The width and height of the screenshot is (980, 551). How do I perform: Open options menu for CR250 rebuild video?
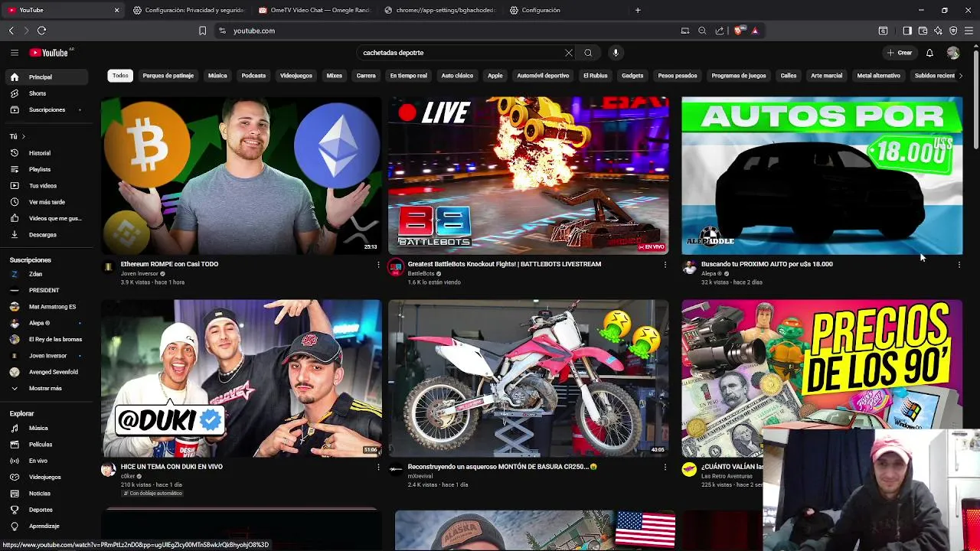pos(665,467)
